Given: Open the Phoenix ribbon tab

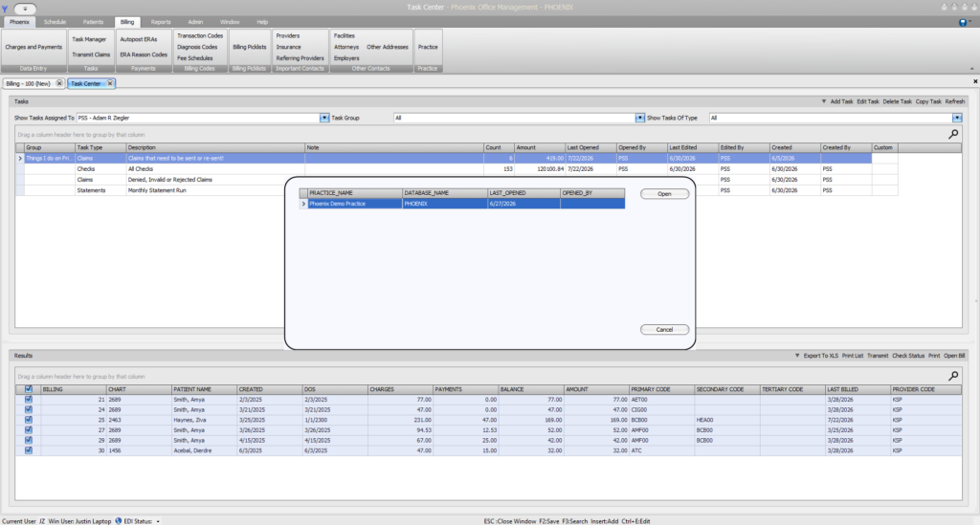Looking at the screenshot, I should (19, 22).
